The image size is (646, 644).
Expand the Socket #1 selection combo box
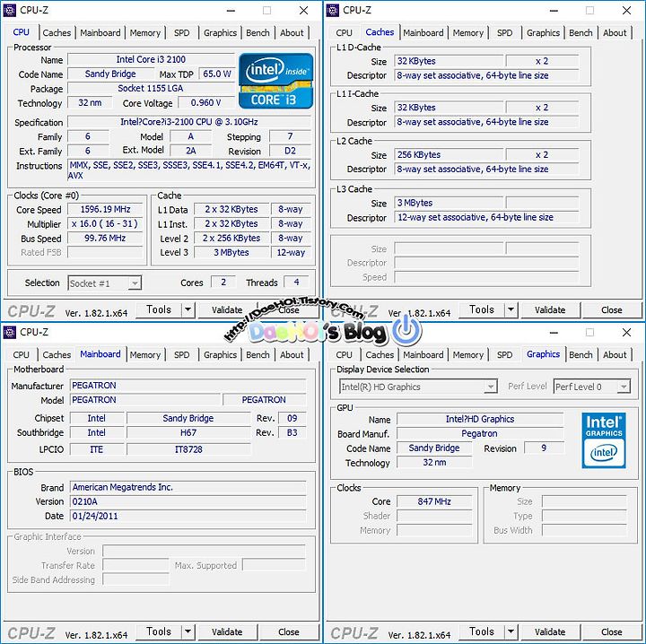click(x=135, y=283)
